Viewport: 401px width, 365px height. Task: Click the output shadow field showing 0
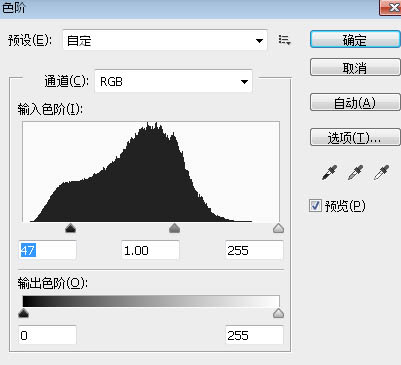click(47, 335)
